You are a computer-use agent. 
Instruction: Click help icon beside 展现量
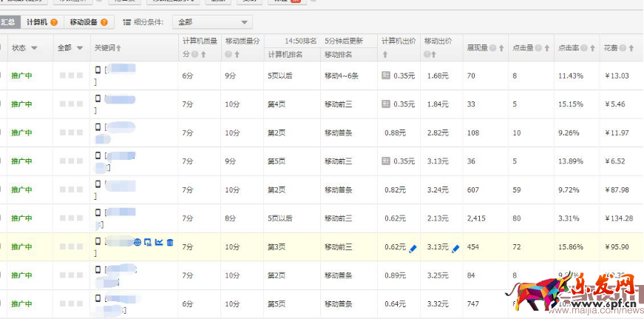tap(492, 48)
